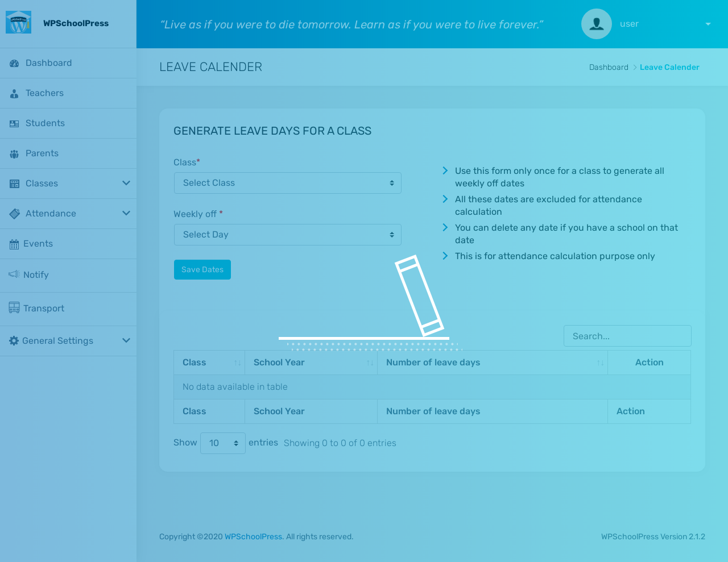The height and width of the screenshot is (562, 728).
Task: Click the Teachers person icon
Action: (14, 94)
